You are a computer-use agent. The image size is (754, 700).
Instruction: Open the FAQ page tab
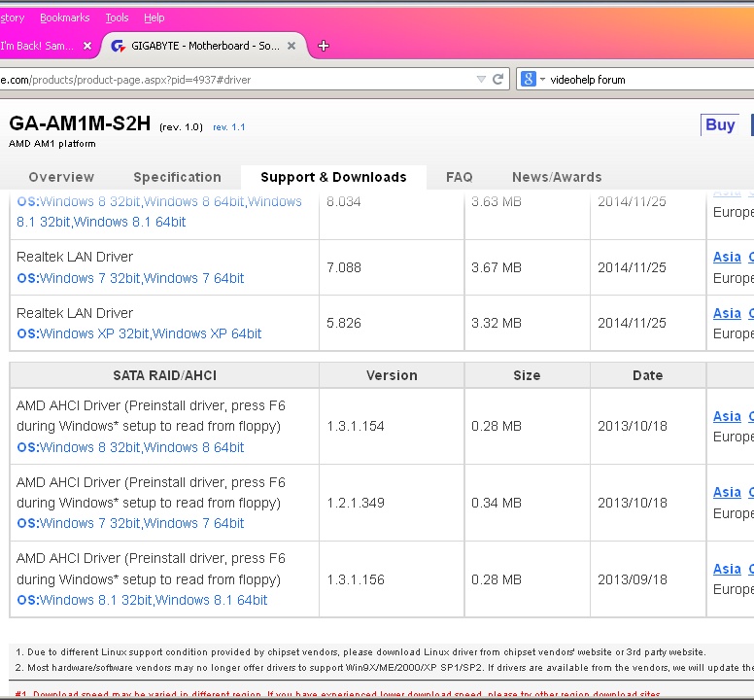(460, 177)
